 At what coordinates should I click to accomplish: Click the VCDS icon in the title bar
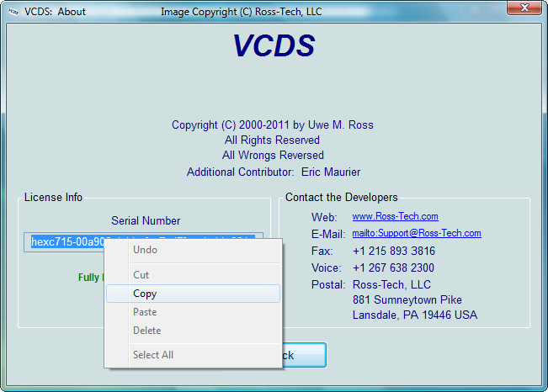point(13,12)
